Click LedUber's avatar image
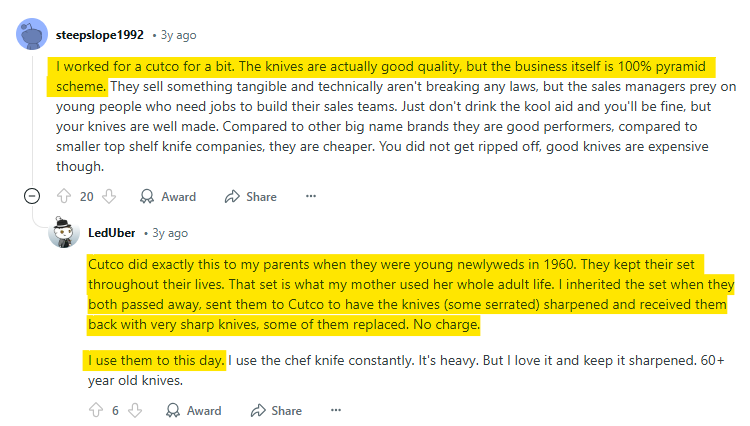This screenshot has width=750, height=426. click(64, 232)
